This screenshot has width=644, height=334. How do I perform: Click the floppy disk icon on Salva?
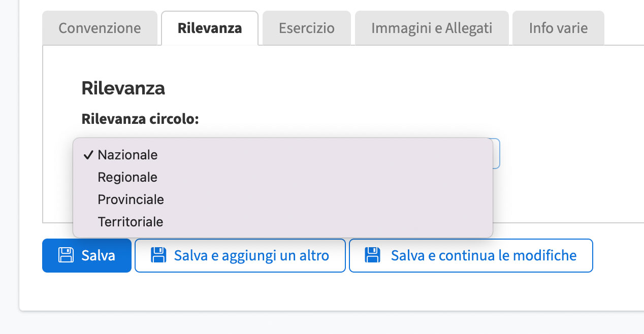(x=66, y=255)
